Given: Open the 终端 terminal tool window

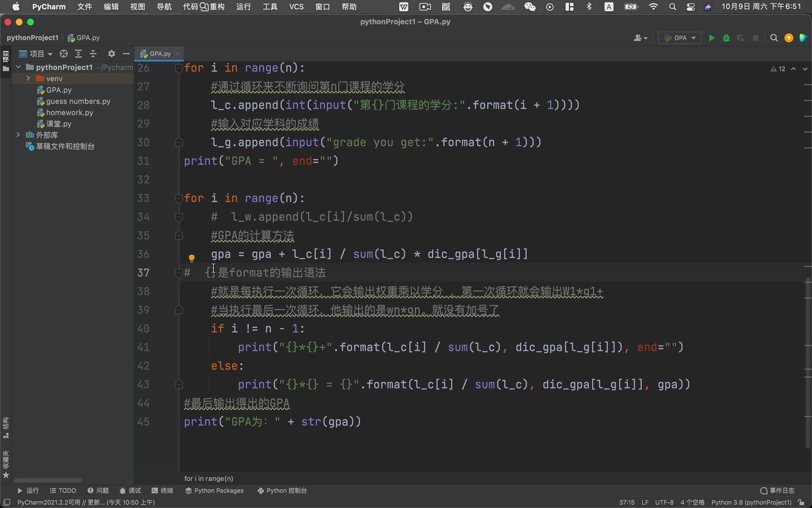Looking at the screenshot, I should pyautogui.click(x=162, y=491).
